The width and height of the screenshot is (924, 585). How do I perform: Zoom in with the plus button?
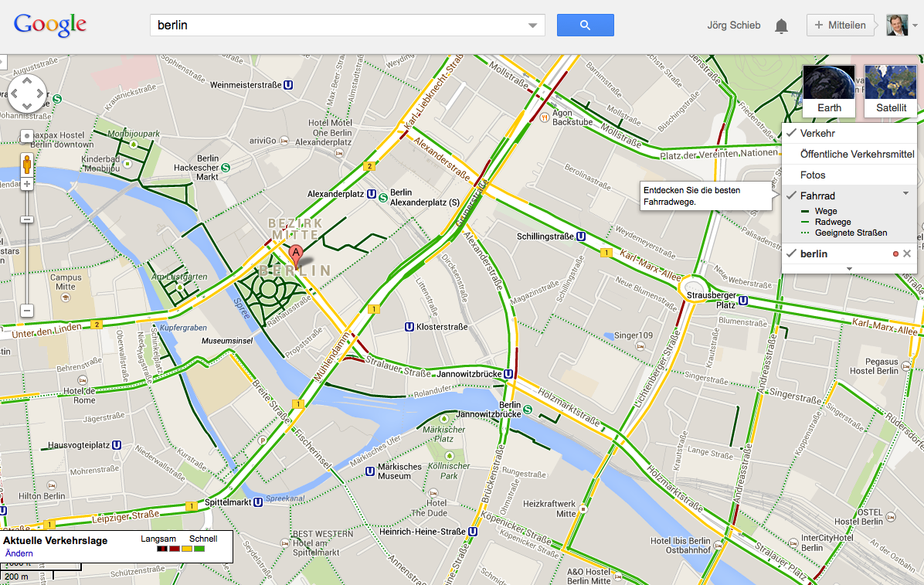26,184
